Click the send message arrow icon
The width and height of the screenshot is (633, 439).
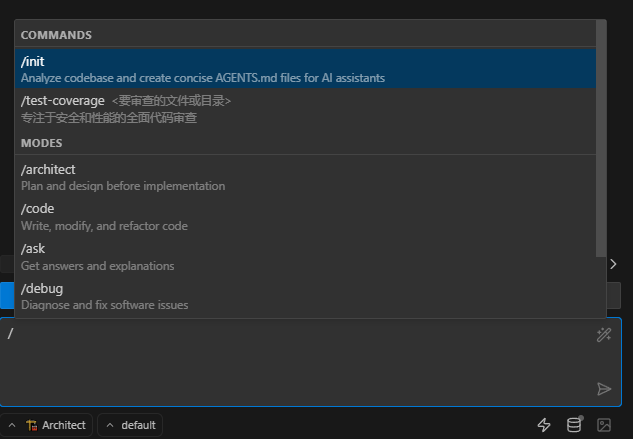pyautogui.click(x=604, y=389)
